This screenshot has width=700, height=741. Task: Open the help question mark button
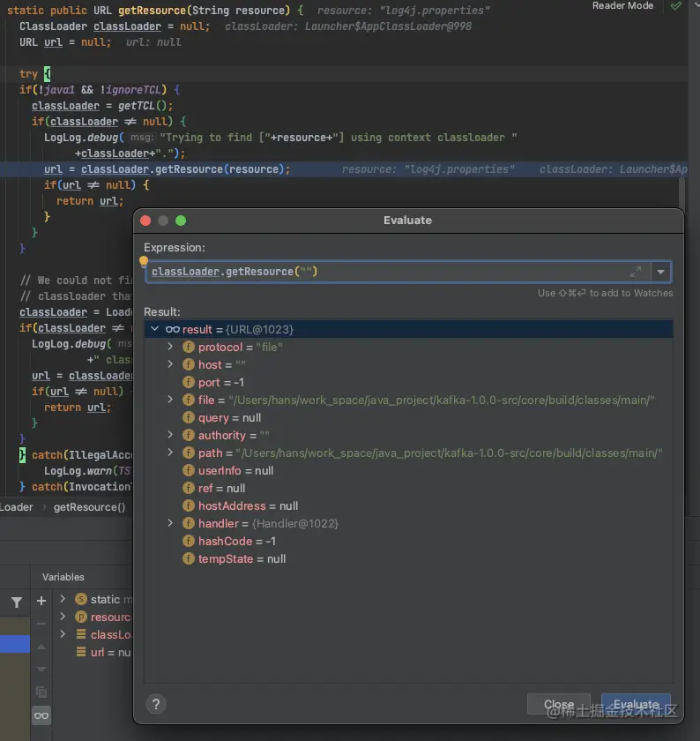[x=156, y=704]
